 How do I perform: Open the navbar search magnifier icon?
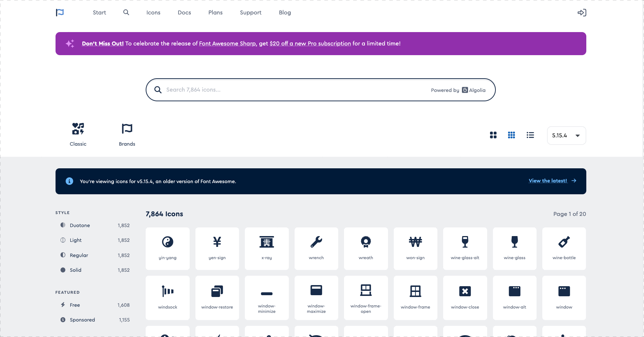(126, 12)
